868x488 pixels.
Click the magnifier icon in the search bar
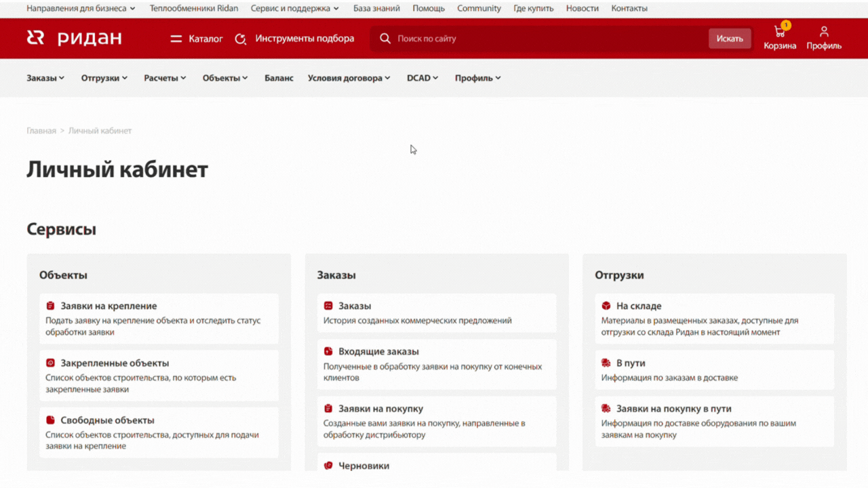(x=385, y=39)
